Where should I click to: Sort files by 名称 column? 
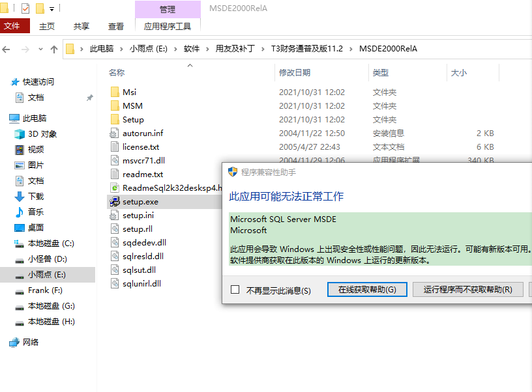point(117,72)
